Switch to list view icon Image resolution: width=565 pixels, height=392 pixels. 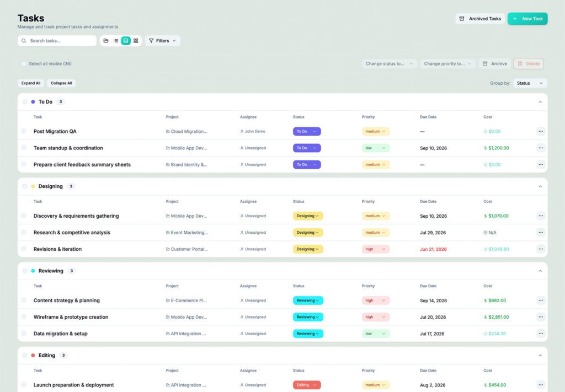[116, 41]
